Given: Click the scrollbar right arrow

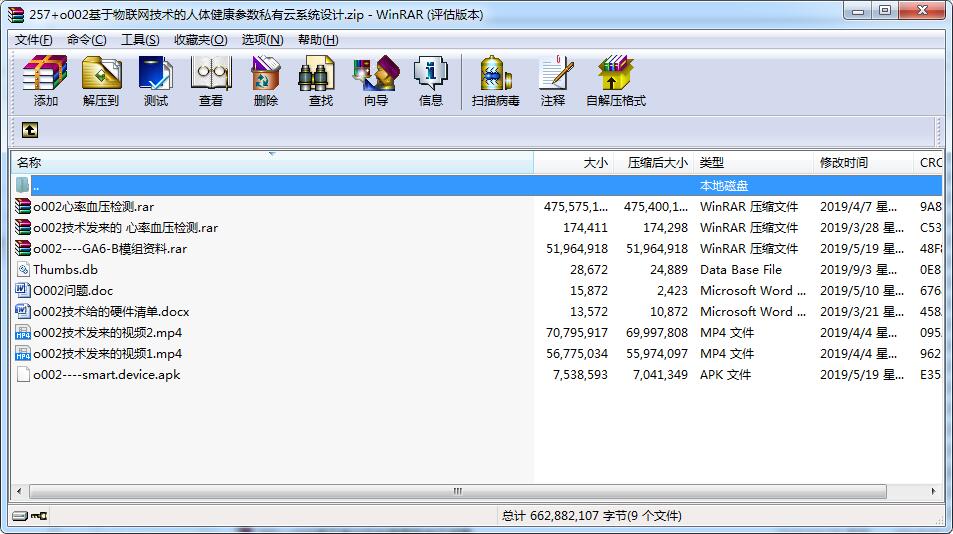Looking at the screenshot, I should (934, 491).
